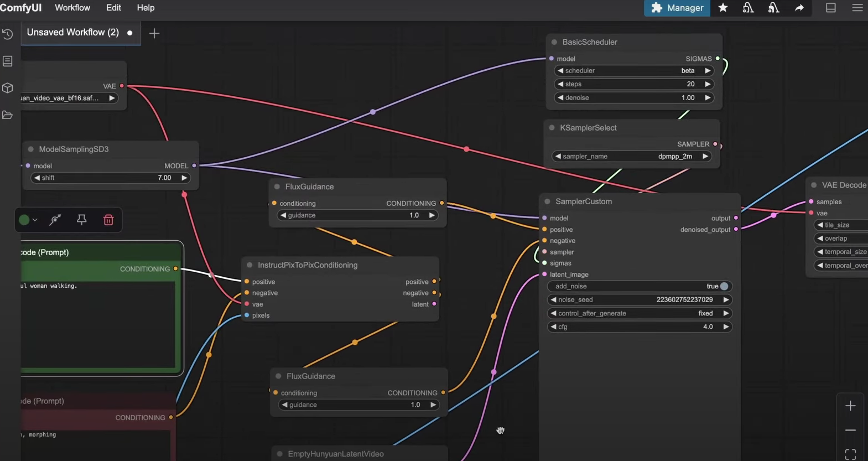The image size is (868, 461).
Task: Click the SAMPLER output port on KSamplerSelect
Action: 715,144
